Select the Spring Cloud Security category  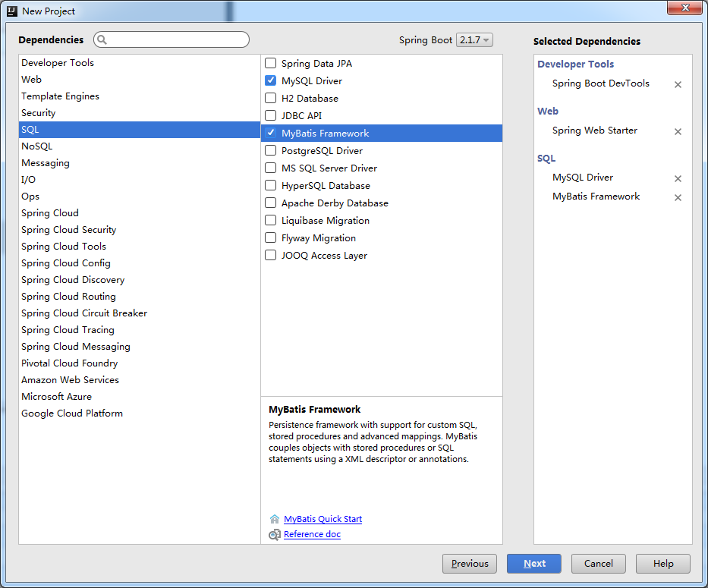point(69,230)
